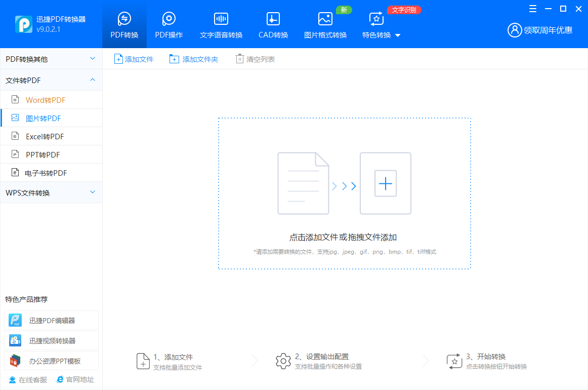
Task: Click the CAD转换 icon
Action: pyautogui.click(x=273, y=18)
